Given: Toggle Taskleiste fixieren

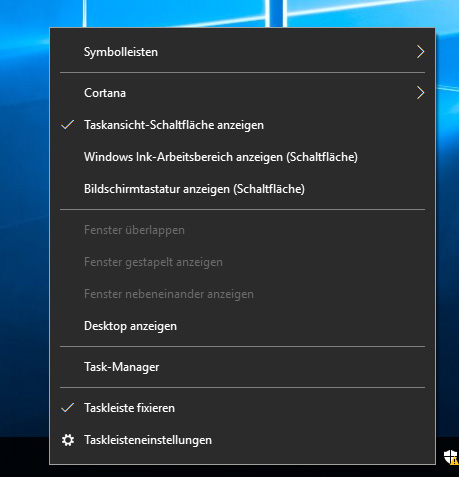Looking at the screenshot, I should 242,408.
